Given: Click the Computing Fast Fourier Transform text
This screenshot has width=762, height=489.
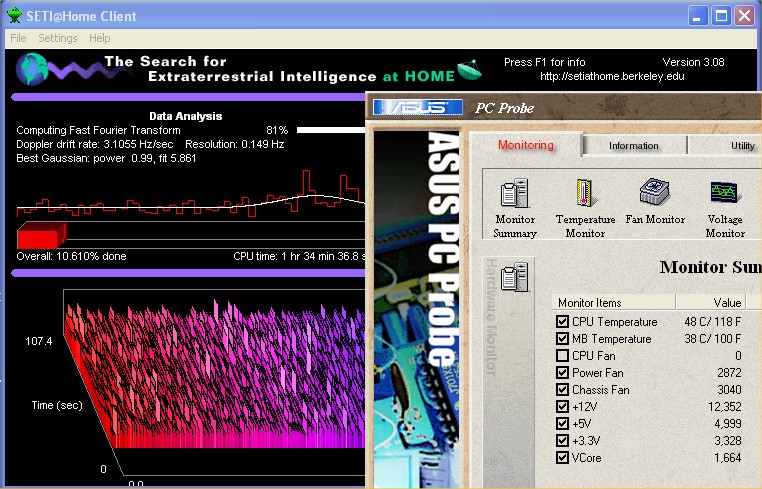Looking at the screenshot, I should click(98, 130).
